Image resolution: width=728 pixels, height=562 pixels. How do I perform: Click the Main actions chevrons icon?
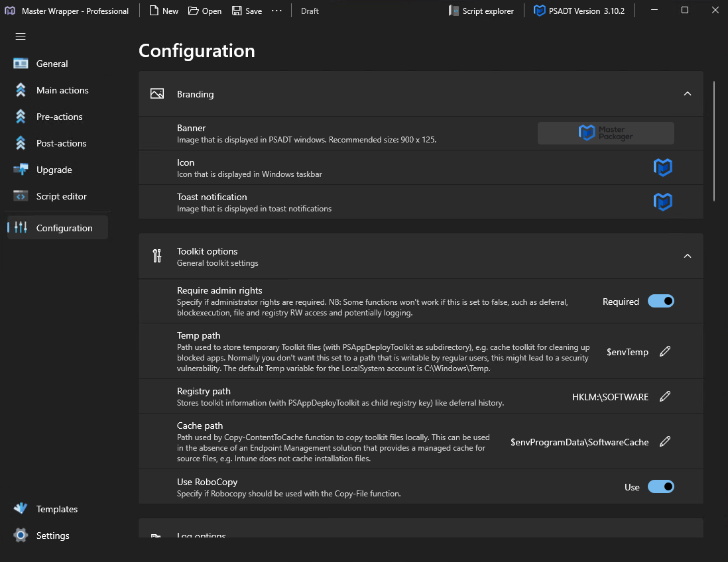click(x=21, y=90)
